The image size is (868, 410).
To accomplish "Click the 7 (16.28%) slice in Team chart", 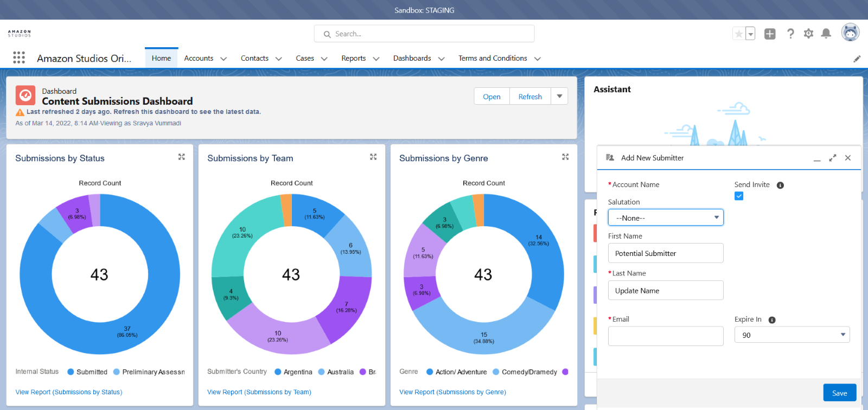I will (346, 307).
